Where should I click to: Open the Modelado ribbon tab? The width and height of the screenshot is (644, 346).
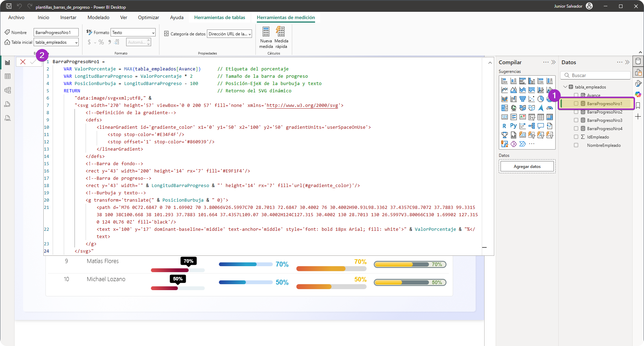coord(98,17)
